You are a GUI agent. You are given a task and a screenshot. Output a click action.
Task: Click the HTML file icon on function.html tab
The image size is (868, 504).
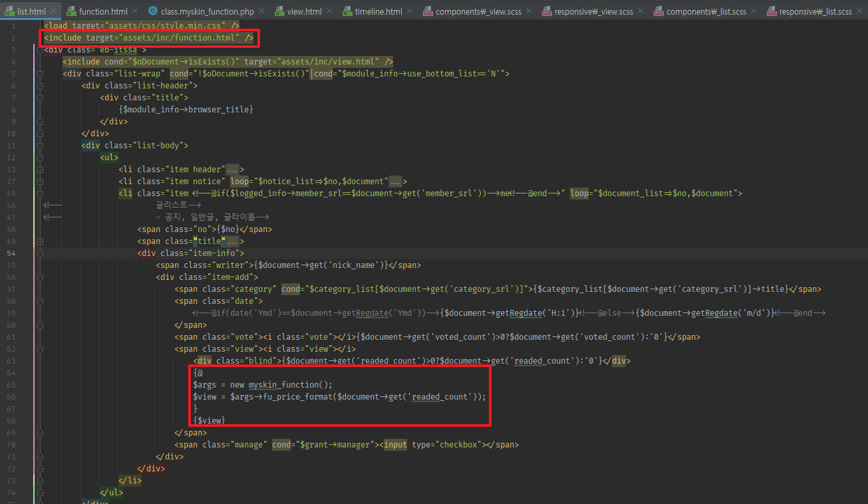pyautogui.click(x=71, y=12)
